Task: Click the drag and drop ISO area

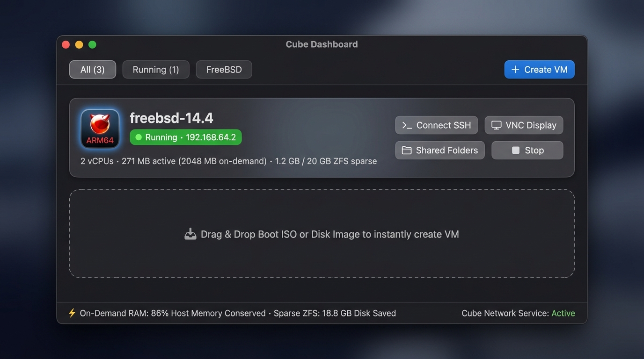Action: (x=322, y=234)
